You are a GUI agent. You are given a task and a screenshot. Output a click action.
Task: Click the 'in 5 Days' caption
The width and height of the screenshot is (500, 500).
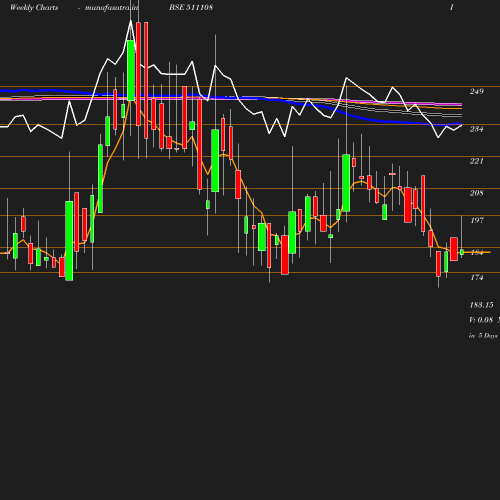[x=483, y=336]
